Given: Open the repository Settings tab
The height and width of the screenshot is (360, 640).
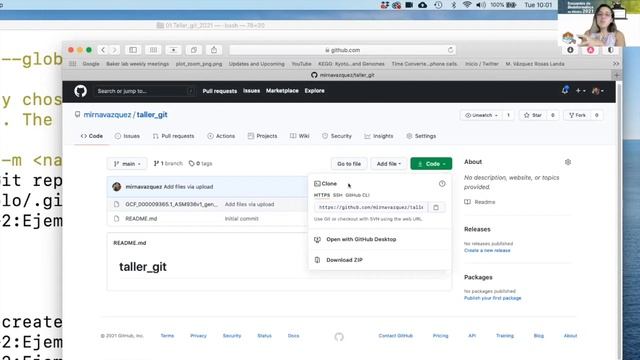Looking at the screenshot, I should 421,136.
